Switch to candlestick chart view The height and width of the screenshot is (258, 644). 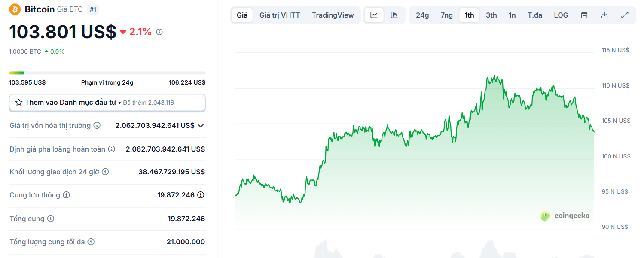394,15
